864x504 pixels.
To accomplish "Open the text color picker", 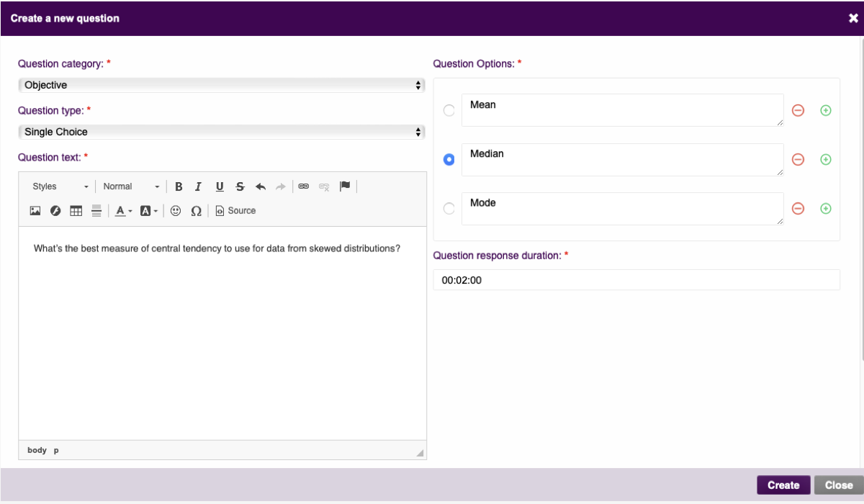I will pos(124,211).
